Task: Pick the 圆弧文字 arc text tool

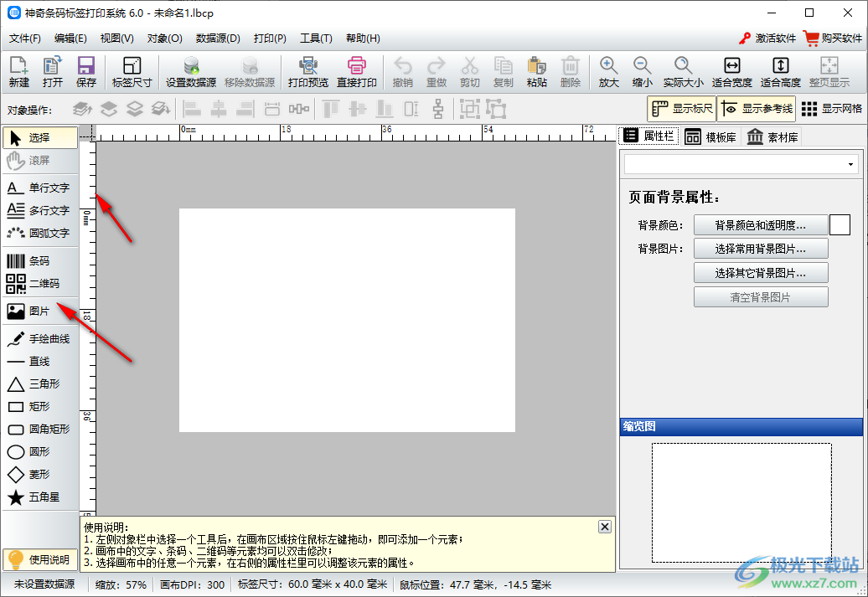Action: coord(40,234)
